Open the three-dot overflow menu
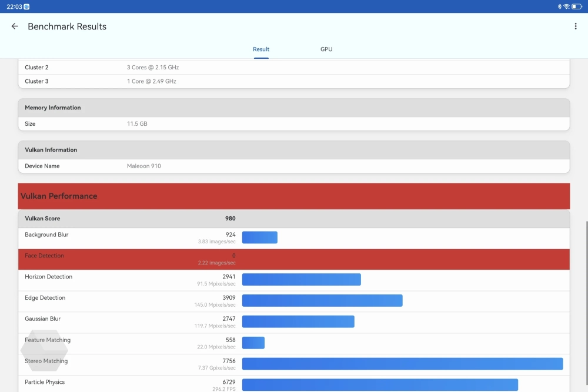 (575, 26)
